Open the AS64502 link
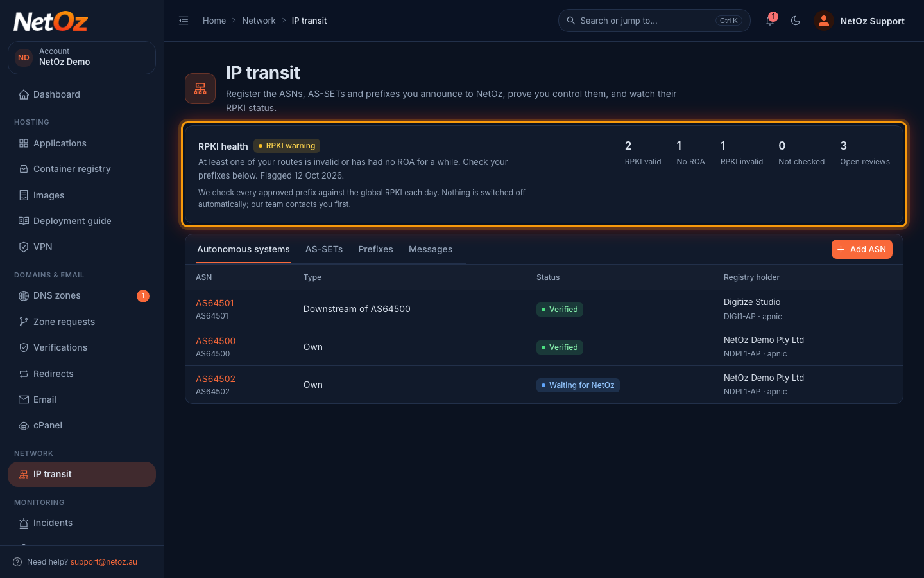The image size is (924, 578). [216, 379]
